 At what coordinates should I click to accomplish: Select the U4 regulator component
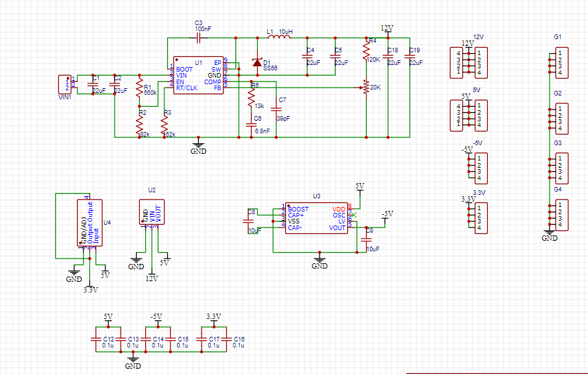point(89,223)
